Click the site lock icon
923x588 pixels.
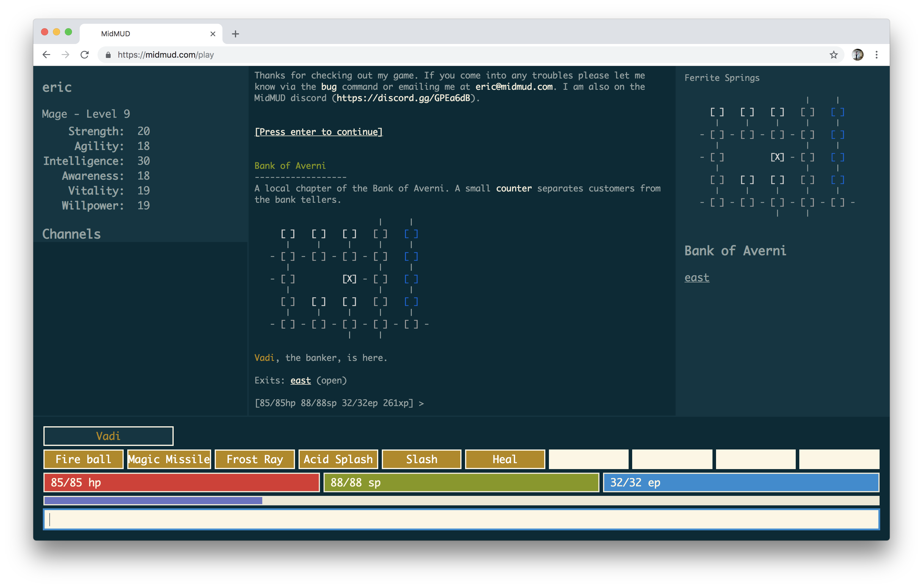click(109, 55)
